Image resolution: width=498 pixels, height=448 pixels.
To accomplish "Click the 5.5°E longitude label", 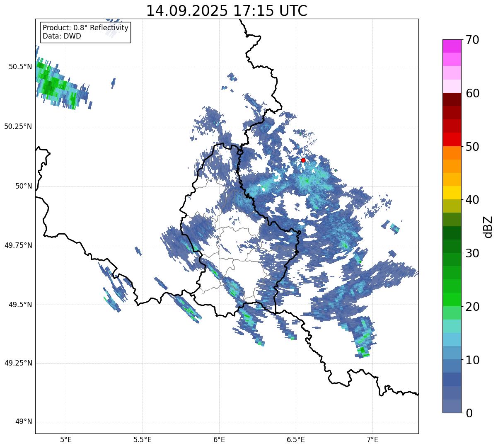I will [143, 440].
